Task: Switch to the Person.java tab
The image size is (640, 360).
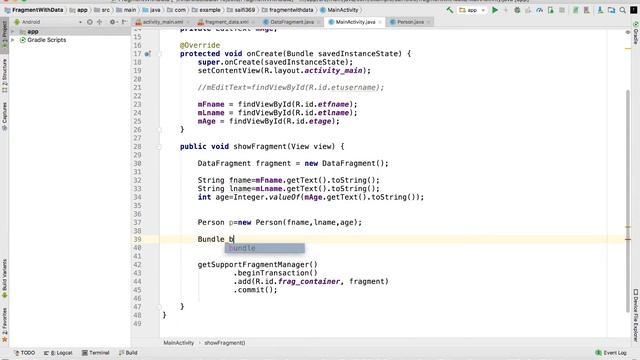Action: [x=409, y=22]
